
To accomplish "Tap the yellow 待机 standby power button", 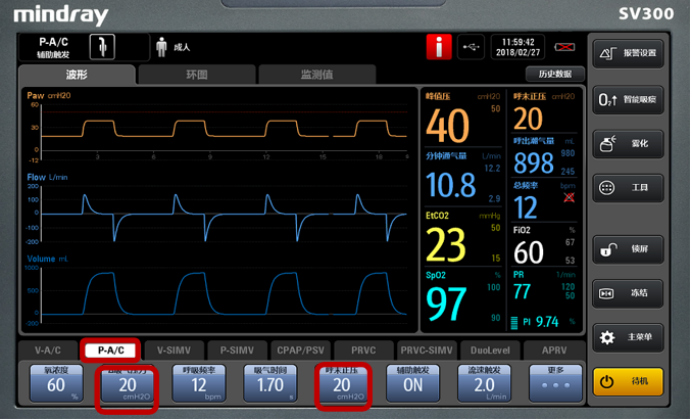I will (628, 382).
